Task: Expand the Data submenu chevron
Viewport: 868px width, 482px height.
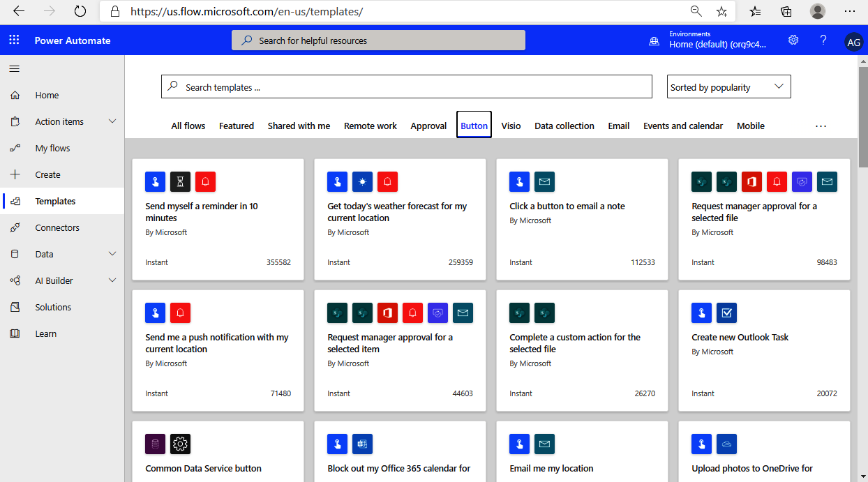Action: pos(112,254)
